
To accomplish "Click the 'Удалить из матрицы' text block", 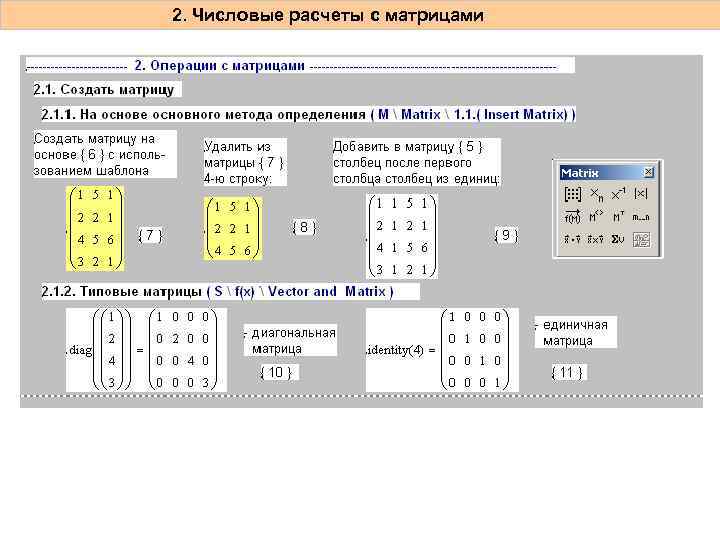I will point(244,162).
